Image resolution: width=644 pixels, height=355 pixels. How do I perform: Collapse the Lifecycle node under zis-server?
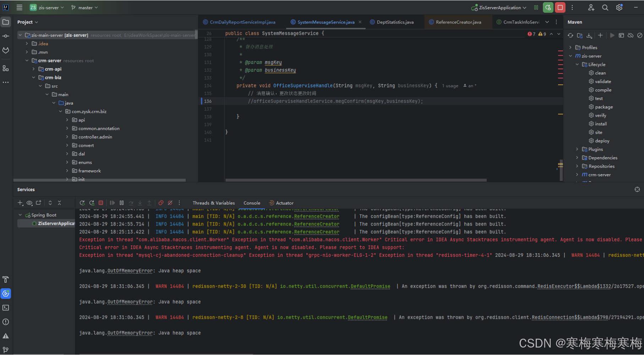pos(578,64)
